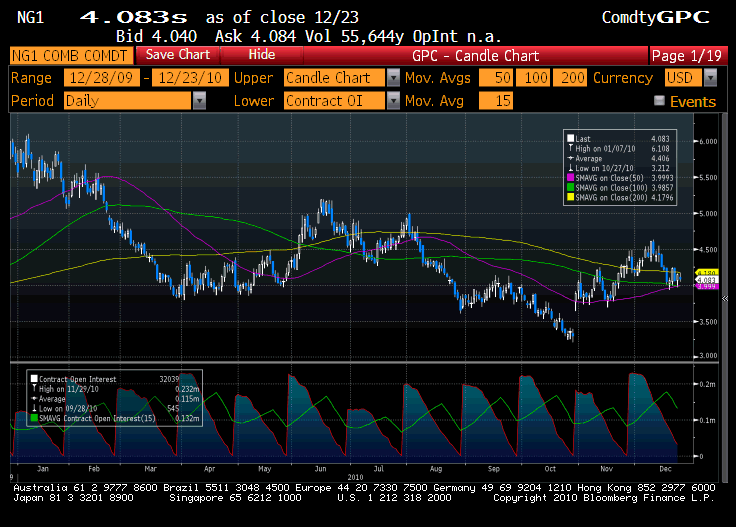Click the white Last legend marker
The height and width of the screenshot is (527, 736).
pos(570,139)
